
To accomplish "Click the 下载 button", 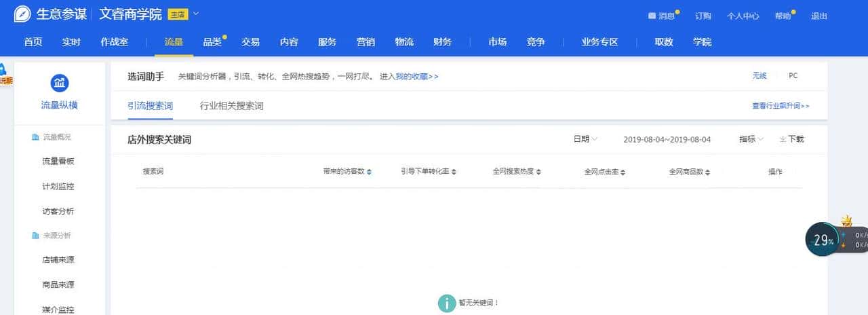I will 791,139.
